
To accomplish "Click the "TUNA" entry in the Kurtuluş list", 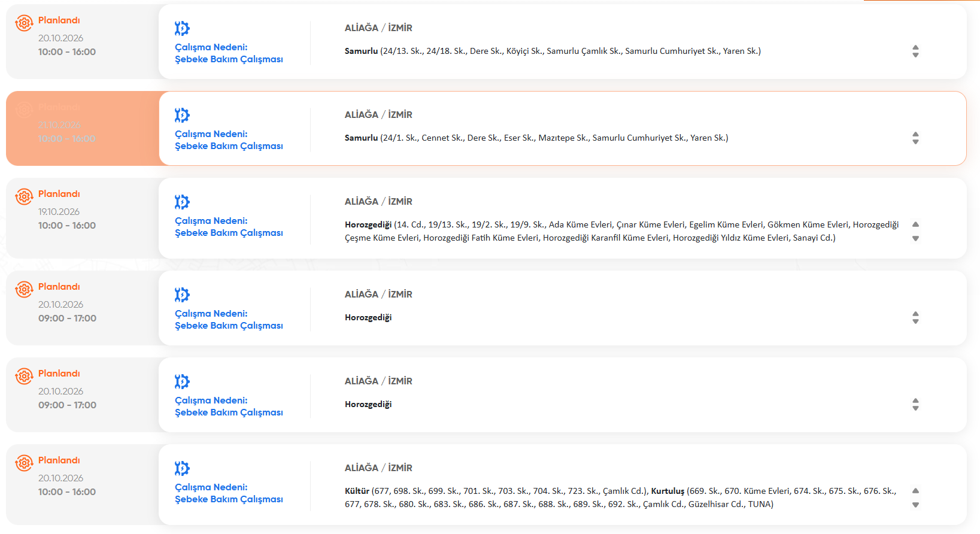I will (759, 505).
